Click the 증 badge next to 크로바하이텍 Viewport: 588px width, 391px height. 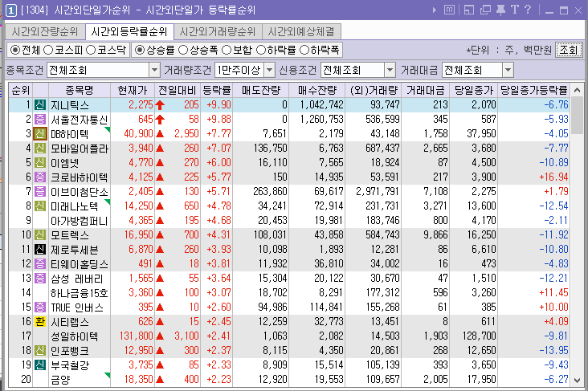coord(40,177)
